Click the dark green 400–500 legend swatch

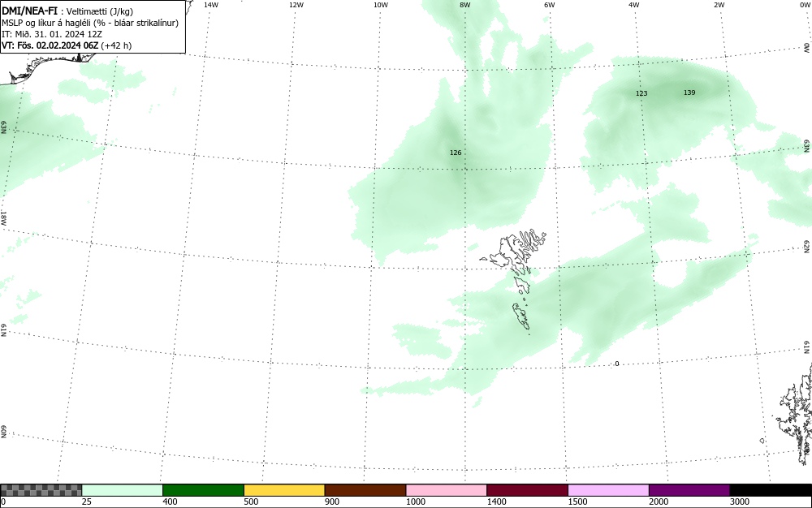click(x=203, y=490)
